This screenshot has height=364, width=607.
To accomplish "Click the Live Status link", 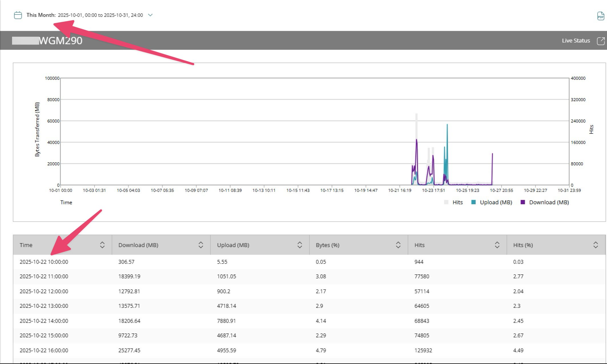I will [x=576, y=41].
